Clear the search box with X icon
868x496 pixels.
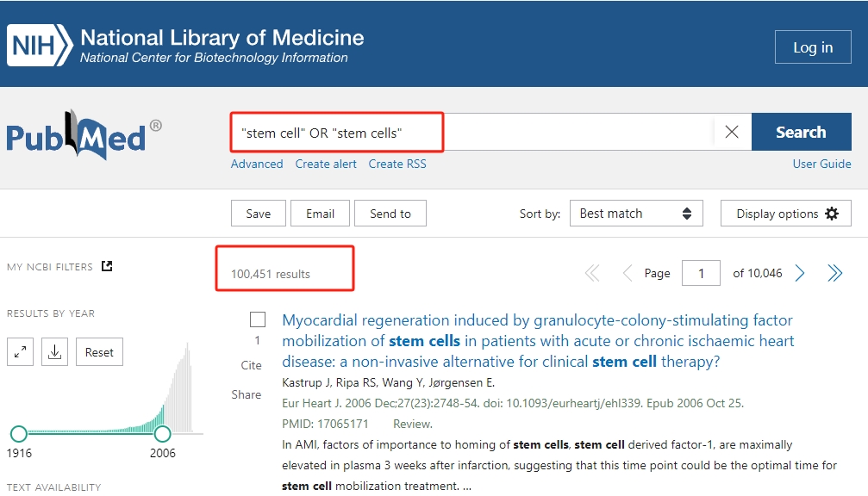click(731, 132)
